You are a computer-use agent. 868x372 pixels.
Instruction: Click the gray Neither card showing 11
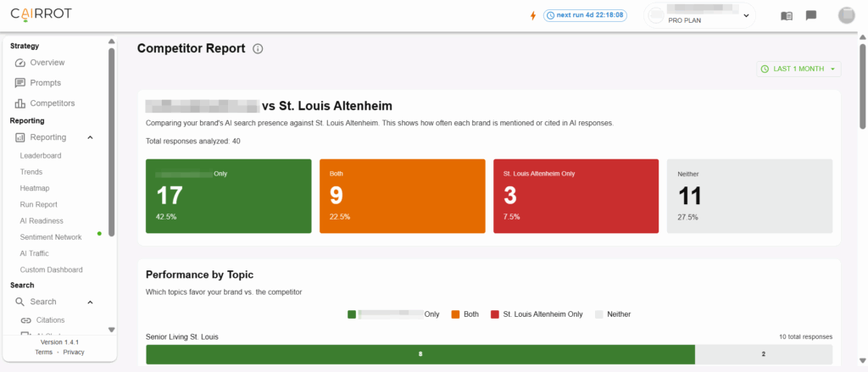(749, 196)
